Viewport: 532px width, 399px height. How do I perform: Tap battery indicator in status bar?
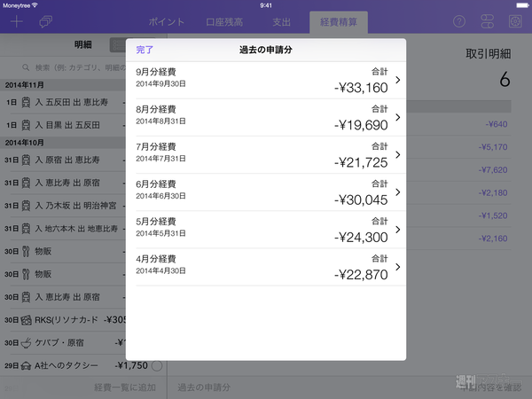click(x=522, y=5)
